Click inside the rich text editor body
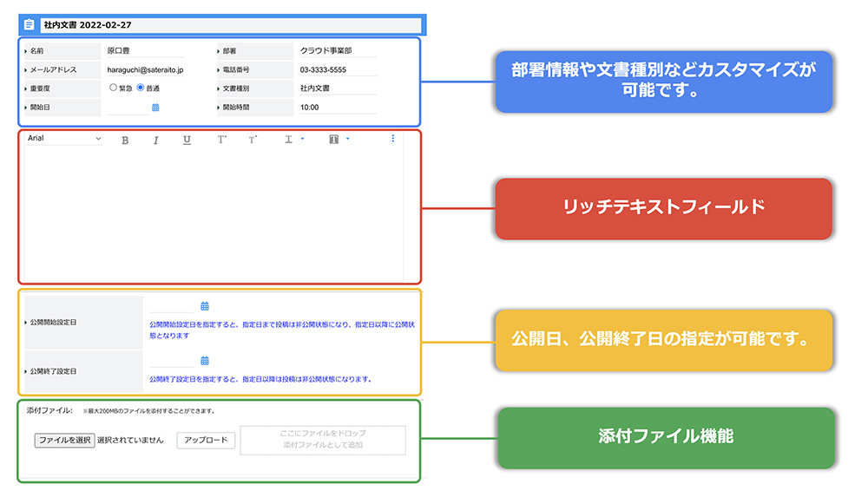Viewport: 868px width, 497px height. pyautogui.click(x=213, y=213)
